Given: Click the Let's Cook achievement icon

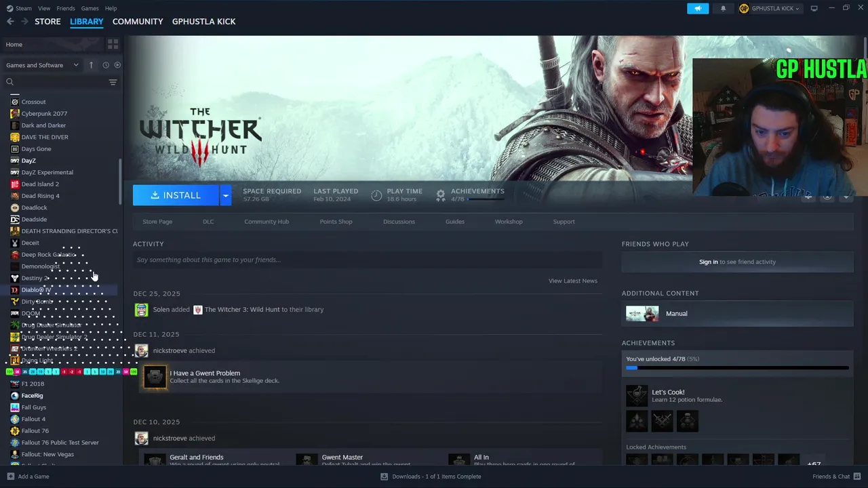Looking at the screenshot, I should pos(637,396).
